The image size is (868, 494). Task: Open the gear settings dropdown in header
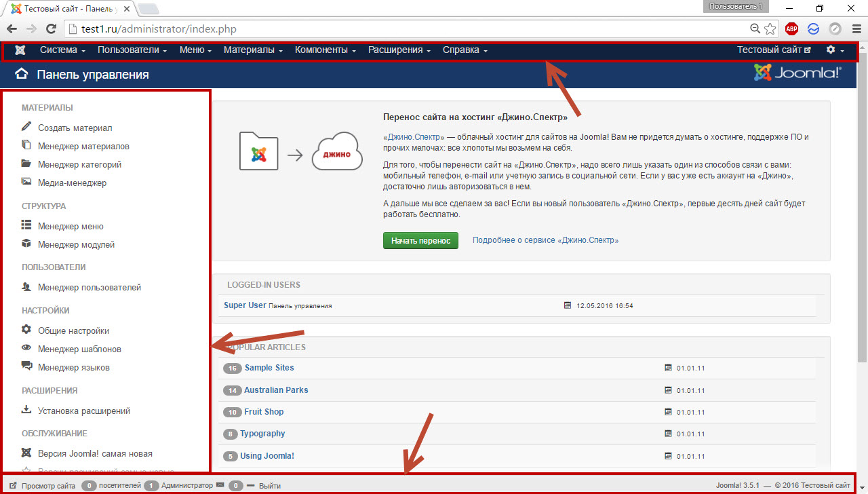click(x=835, y=50)
